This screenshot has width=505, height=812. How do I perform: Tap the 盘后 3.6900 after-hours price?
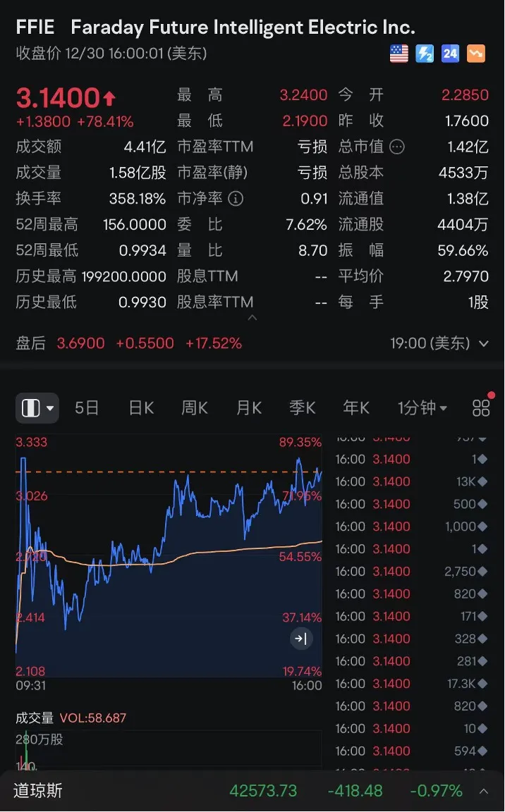click(80, 343)
